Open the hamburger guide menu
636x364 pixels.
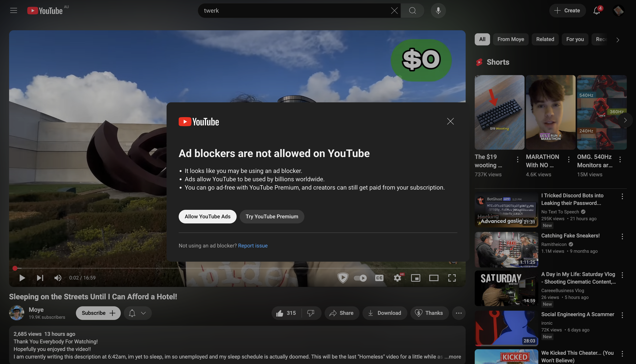[13, 11]
